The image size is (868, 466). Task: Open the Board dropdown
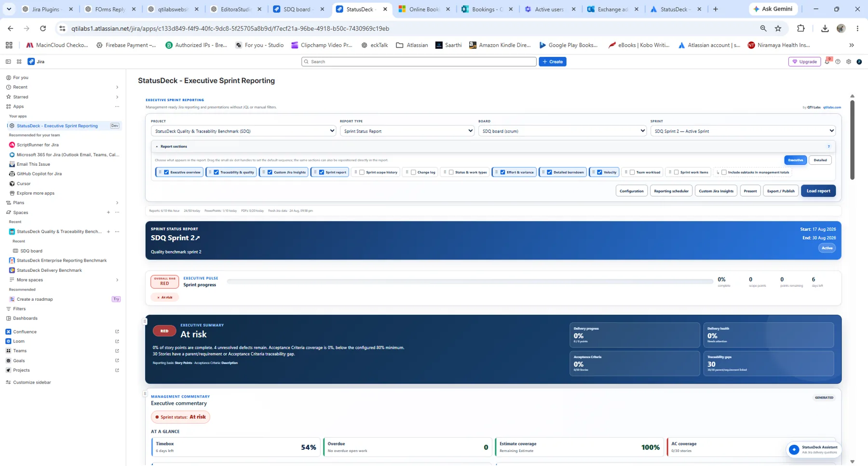(x=562, y=131)
